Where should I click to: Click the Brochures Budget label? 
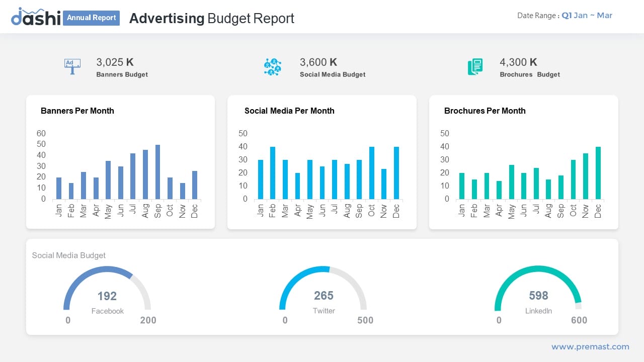tap(530, 74)
